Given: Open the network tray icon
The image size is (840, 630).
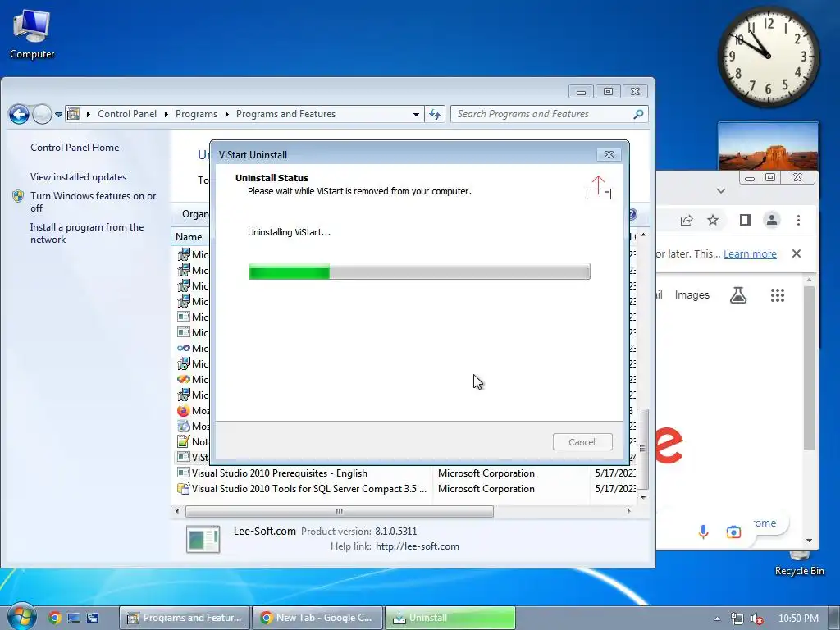Looking at the screenshot, I should tap(737, 619).
